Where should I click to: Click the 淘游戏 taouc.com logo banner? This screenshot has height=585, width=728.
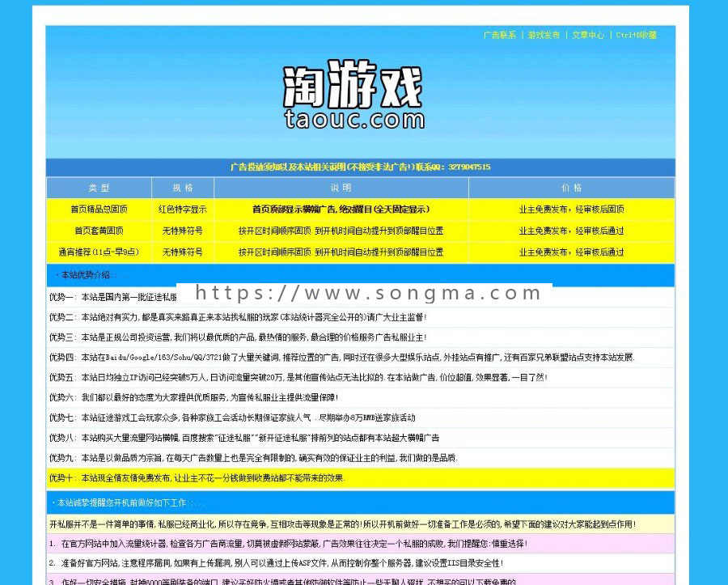[x=353, y=95]
